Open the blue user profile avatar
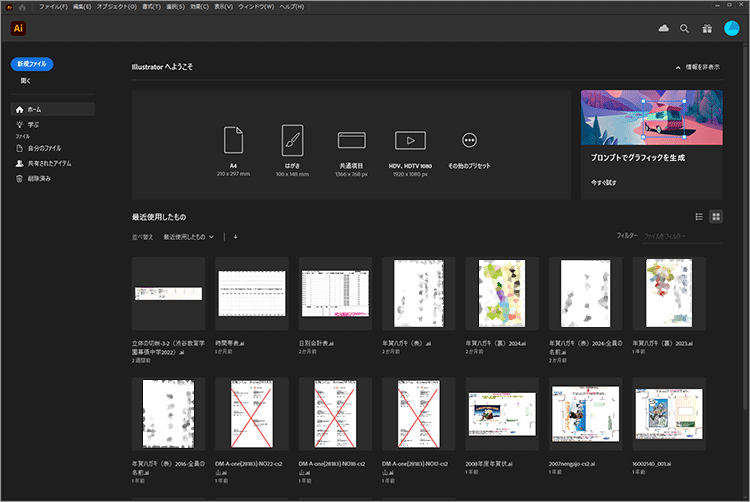This screenshot has height=502, width=750. (731, 28)
